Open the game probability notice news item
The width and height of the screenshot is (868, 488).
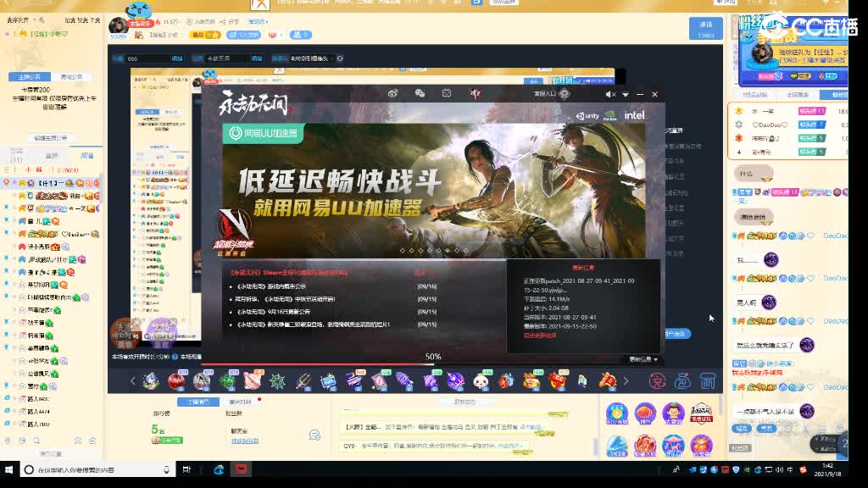(x=270, y=286)
